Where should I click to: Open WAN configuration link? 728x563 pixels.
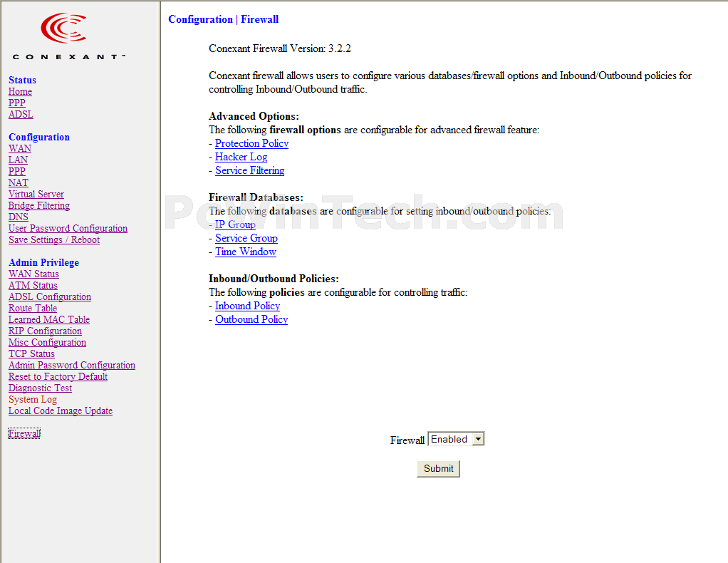(20, 149)
